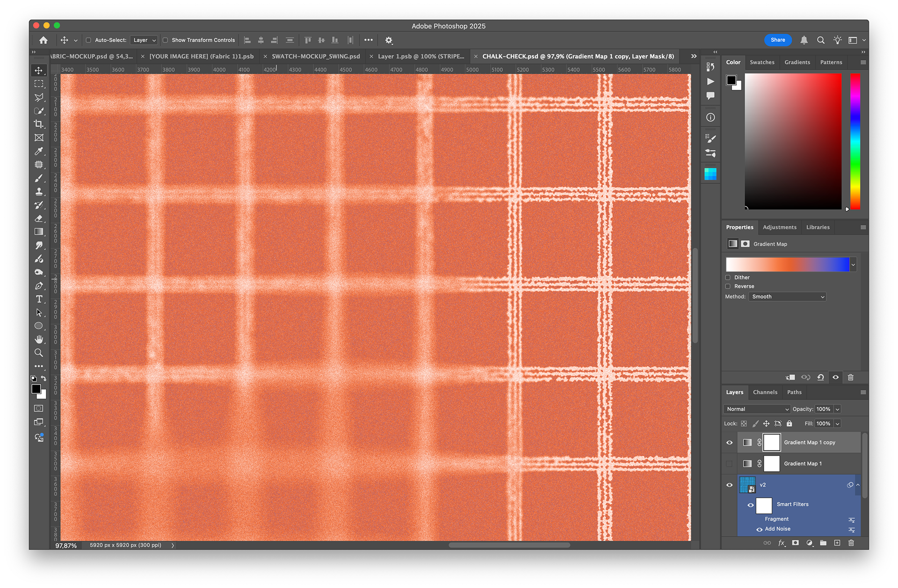Open the Normal blend mode dropdown
898x588 pixels.
tap(757, 409)
